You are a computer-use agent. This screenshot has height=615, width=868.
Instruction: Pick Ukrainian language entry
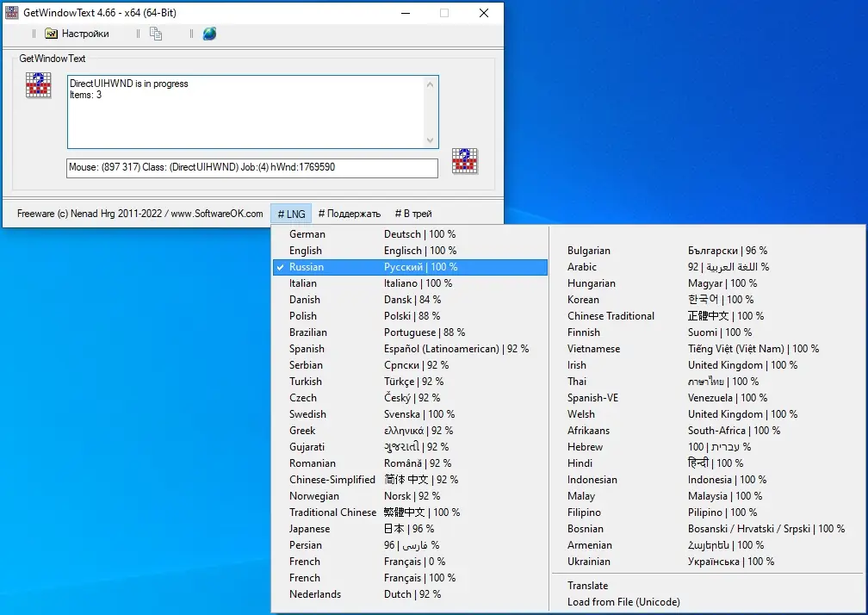(x=707, y=562)
